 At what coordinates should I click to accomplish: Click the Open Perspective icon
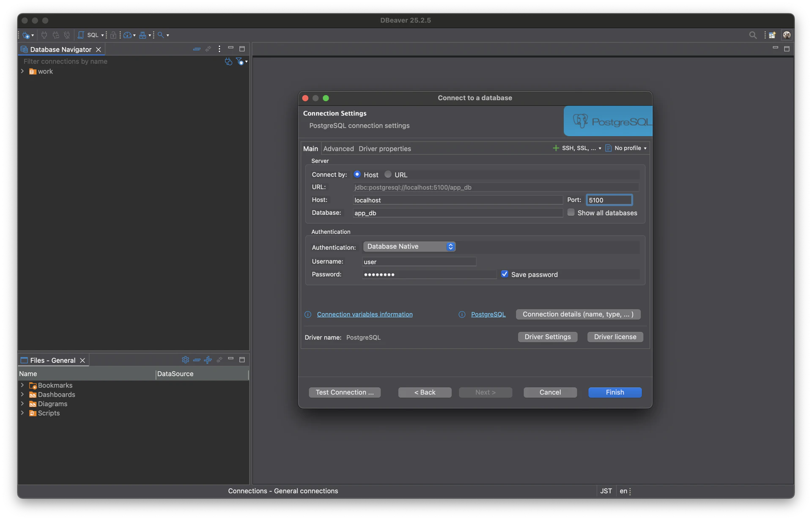point(772,35)
